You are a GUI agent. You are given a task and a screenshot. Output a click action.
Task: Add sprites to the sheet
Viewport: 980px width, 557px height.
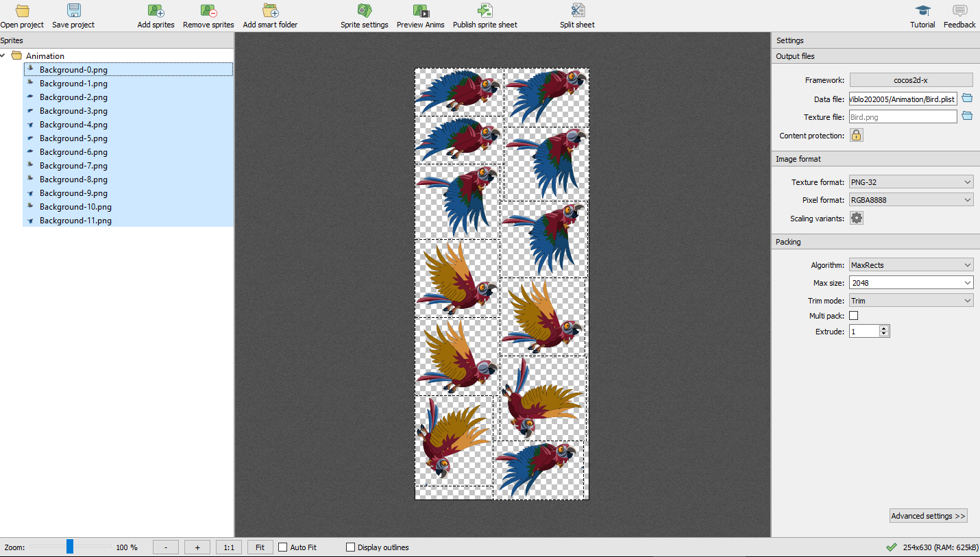click(156, 16)
